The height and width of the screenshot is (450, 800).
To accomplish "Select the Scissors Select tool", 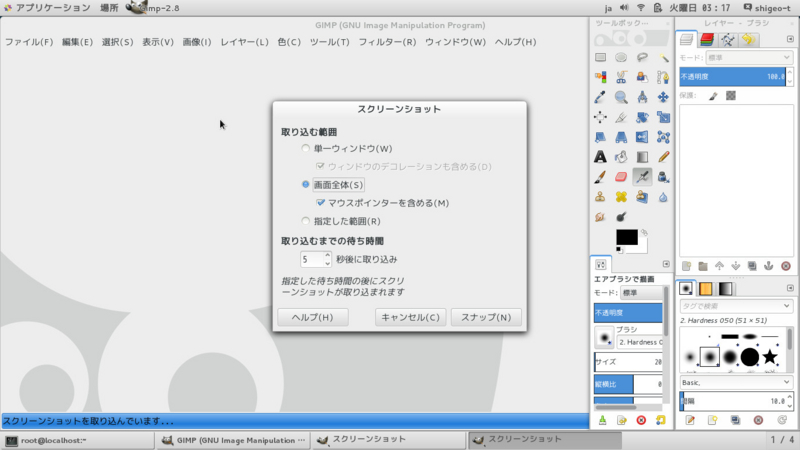I will tap(621, 77).
